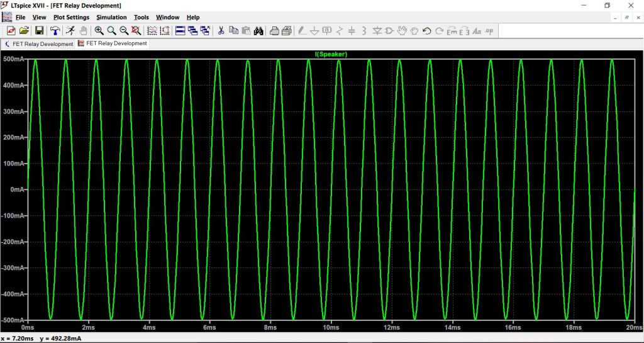
Task: Open the Window menu
Action: click(x=167, y=17)
